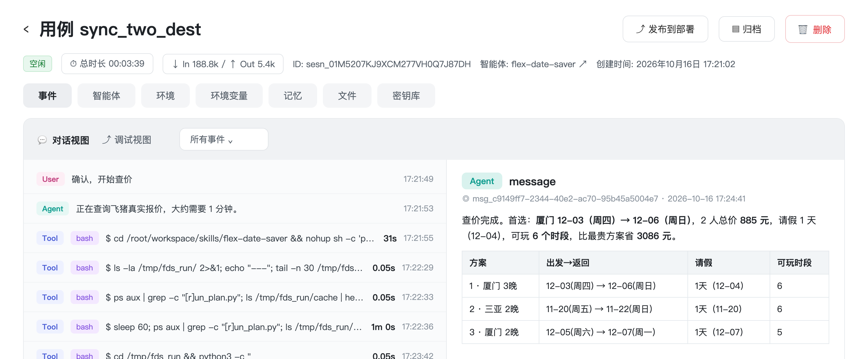Go back using the left chevron
Viewport: 868px width, 359px height.
point(26,29)
